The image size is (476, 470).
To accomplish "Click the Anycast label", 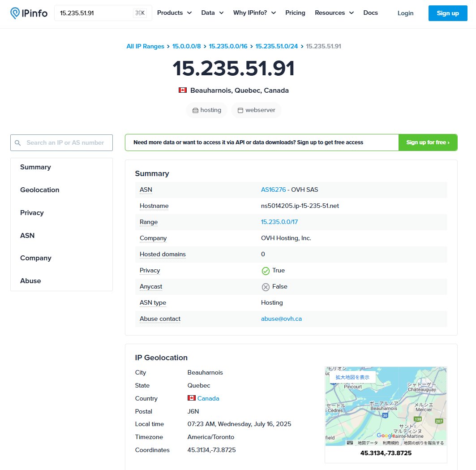I will click(151, 286).
